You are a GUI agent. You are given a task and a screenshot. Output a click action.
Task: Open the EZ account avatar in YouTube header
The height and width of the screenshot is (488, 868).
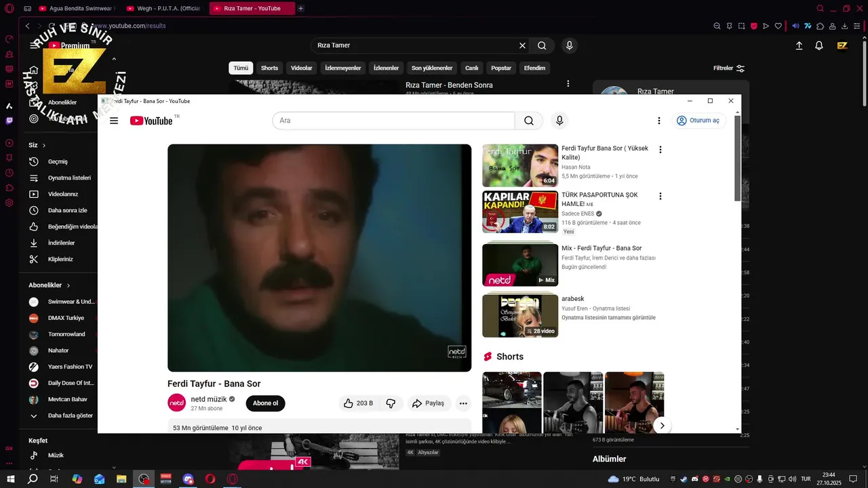tap(842, 45)
